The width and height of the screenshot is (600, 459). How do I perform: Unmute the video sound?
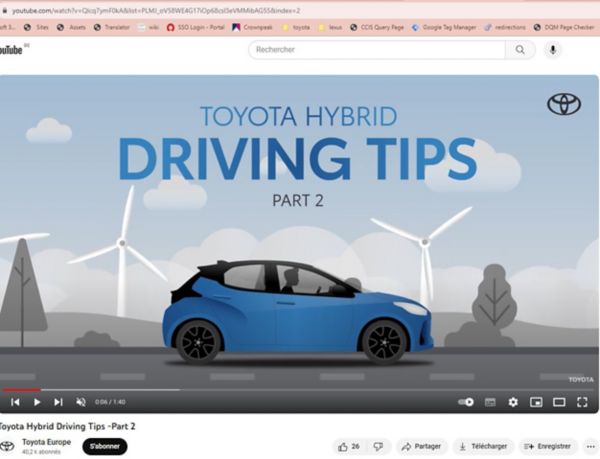[81, 402]
